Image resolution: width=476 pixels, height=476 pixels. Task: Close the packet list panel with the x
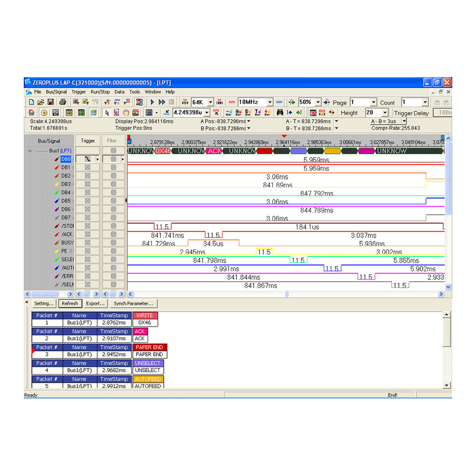[27, 302]
